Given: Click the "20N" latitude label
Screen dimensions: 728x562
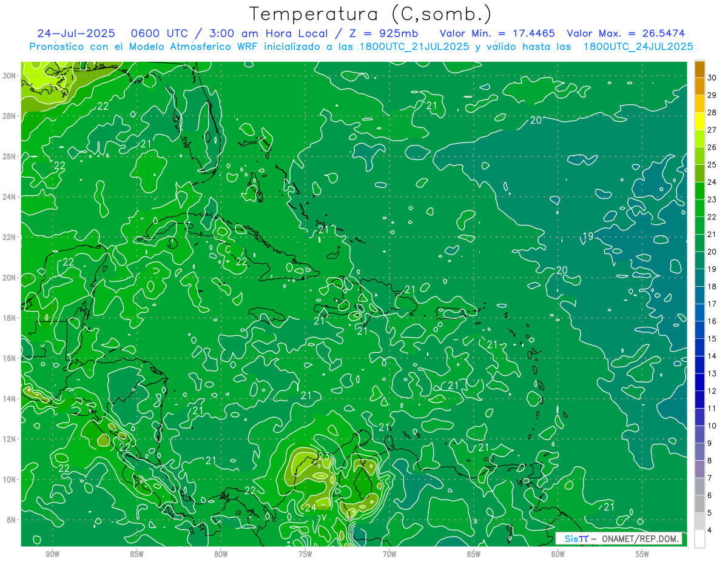Looking at the screenshot, I should [x=9, y=278].
